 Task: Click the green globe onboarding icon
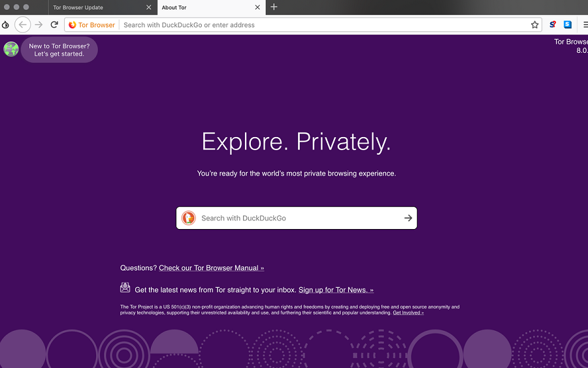click(11, 49)
